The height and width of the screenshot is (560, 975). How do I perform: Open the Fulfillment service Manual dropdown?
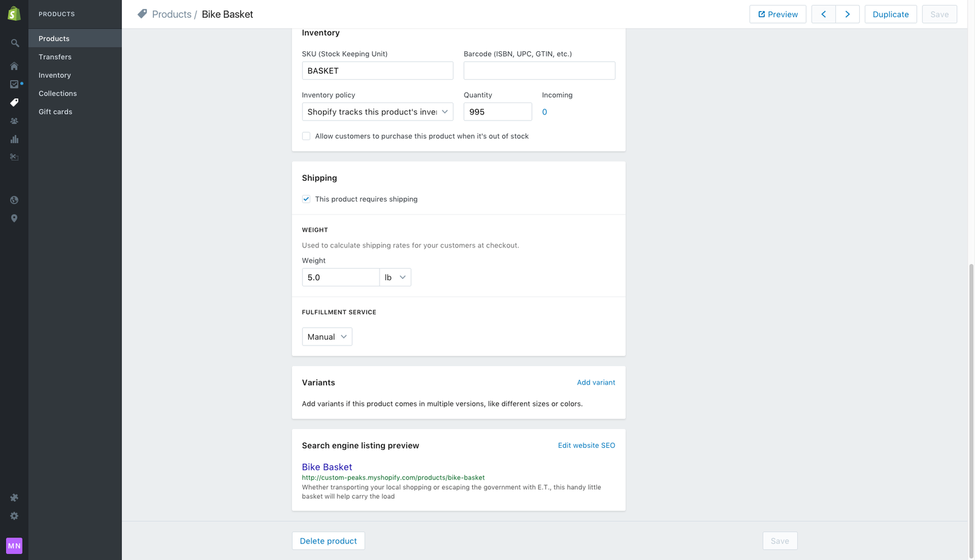tap(327, 337)
